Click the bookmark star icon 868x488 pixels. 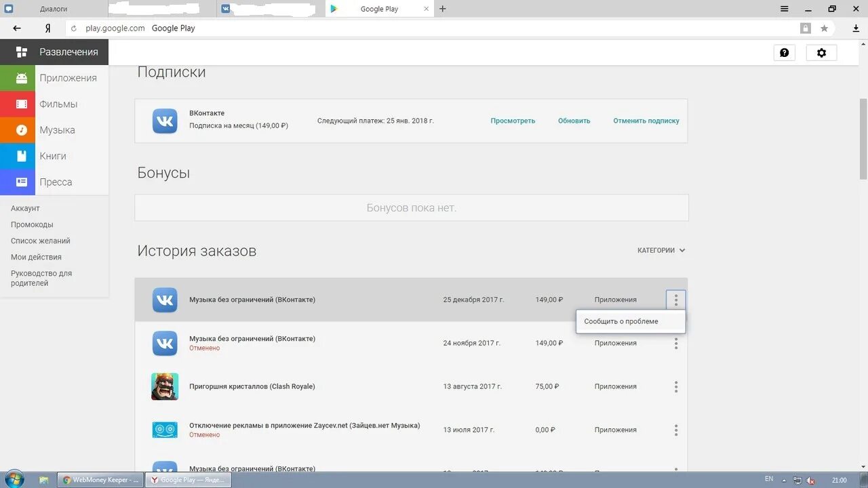(824, 28)
